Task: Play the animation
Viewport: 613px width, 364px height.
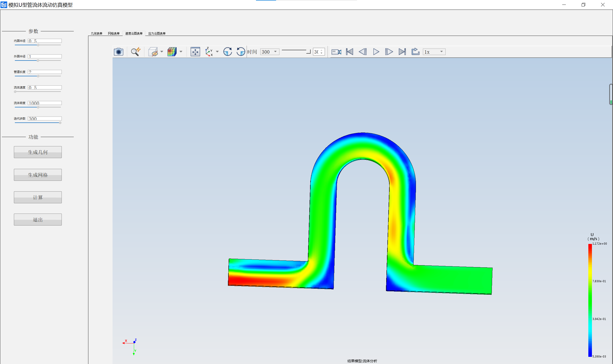Action: (376, 52)
